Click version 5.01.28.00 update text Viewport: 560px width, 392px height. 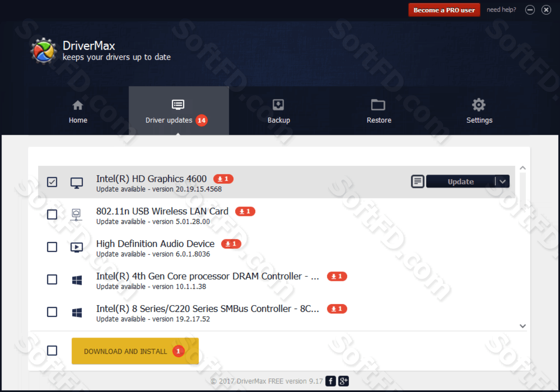pyautogui.click(x=153, y=222)
